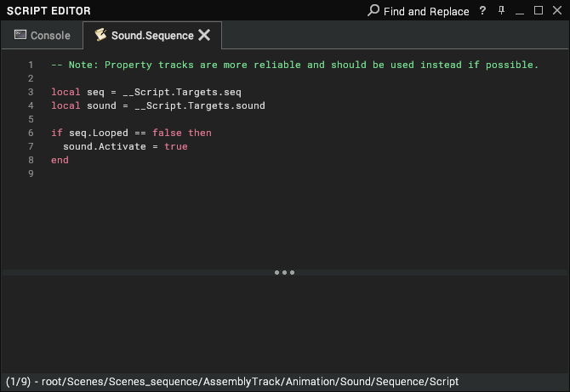Open Find and Replace magnifier icon
This screenshot has height=392, width=570.
[x=373, y=10]
